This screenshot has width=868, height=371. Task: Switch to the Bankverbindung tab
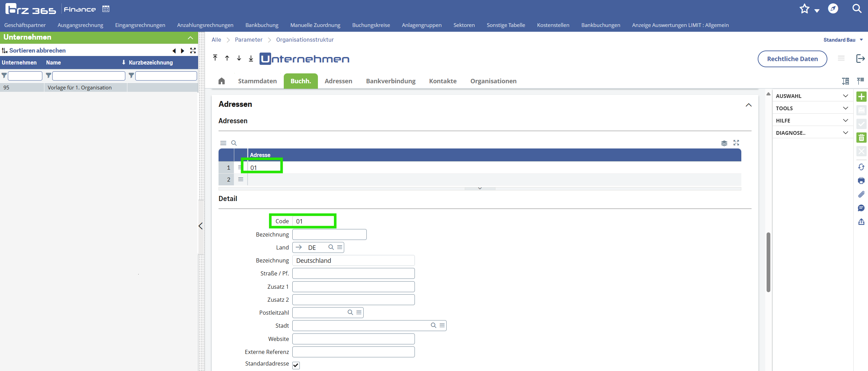click(x=391, y=81)
